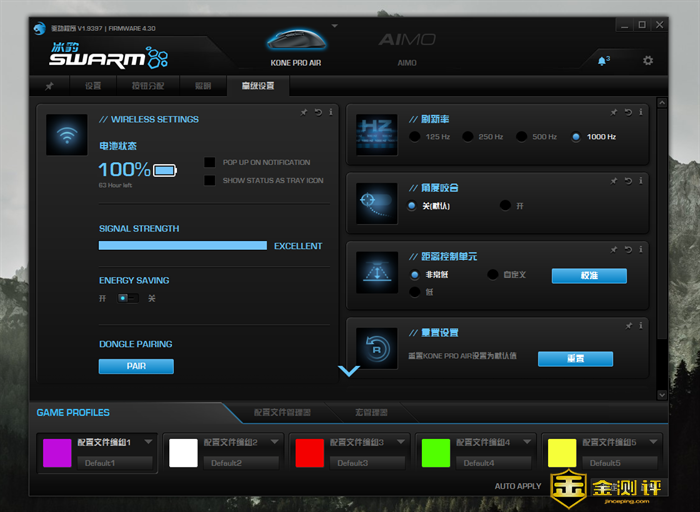Click the green profile 4 color swatch
This screenshot has width=700, height=512.
[435, 452]
